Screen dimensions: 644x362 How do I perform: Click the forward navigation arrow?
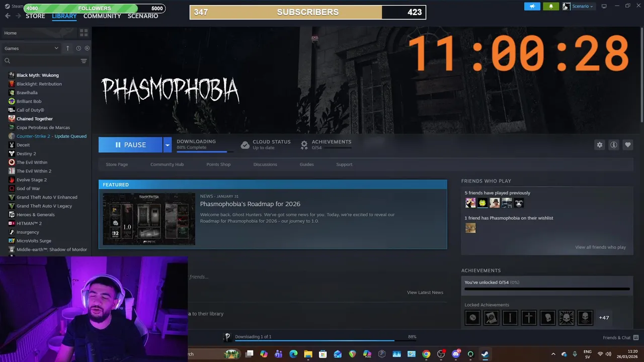(x=18, y=16)
